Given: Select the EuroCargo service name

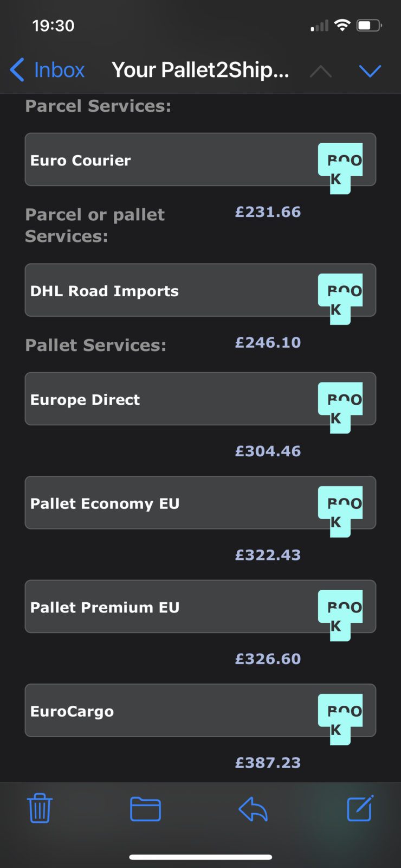Looking at the screenshot, I should [x=72, y=711].
